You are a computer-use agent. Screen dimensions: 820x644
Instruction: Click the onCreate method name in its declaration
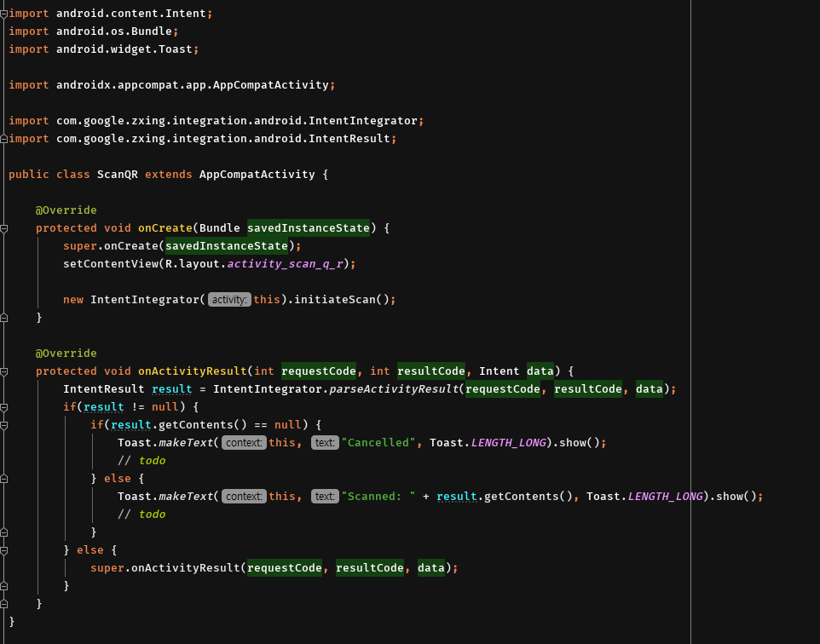pos(165,228)
